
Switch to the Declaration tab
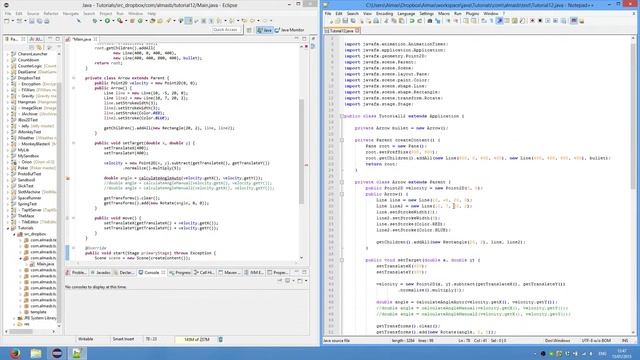tap(124, 272)
